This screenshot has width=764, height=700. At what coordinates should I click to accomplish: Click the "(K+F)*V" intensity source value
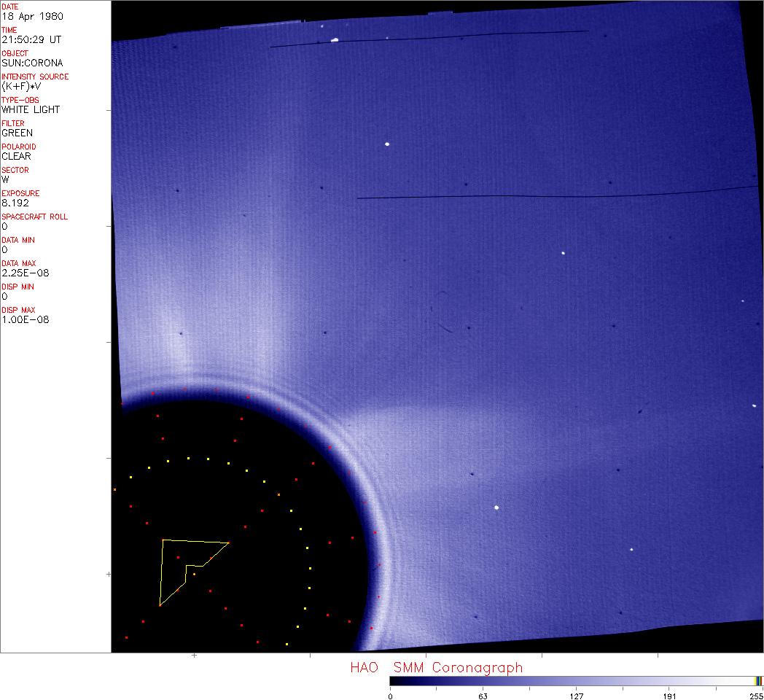tap(26, 86)
